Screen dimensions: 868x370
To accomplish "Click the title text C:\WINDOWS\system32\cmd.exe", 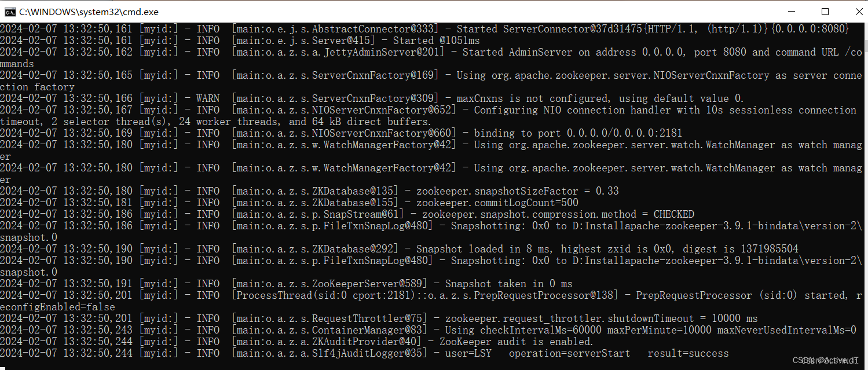I will pos(89,12).
